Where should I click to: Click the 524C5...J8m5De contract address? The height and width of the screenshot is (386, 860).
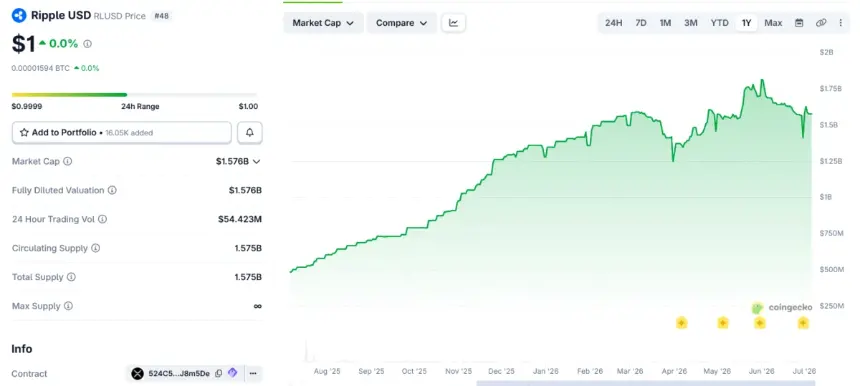point(179,373)
